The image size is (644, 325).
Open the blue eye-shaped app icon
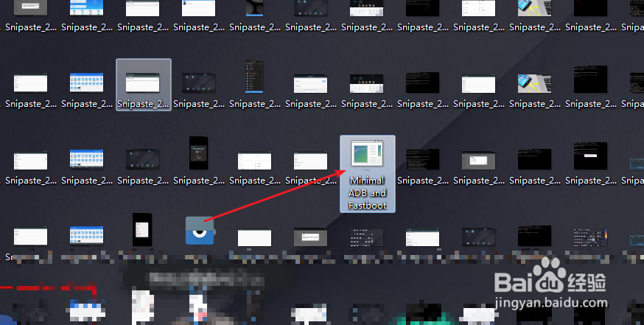[x=200, y=231]
